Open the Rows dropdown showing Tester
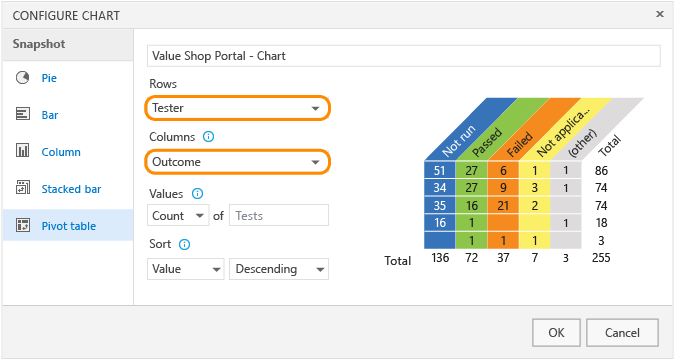The image size is (675, 360). click(x=238, y=108)
